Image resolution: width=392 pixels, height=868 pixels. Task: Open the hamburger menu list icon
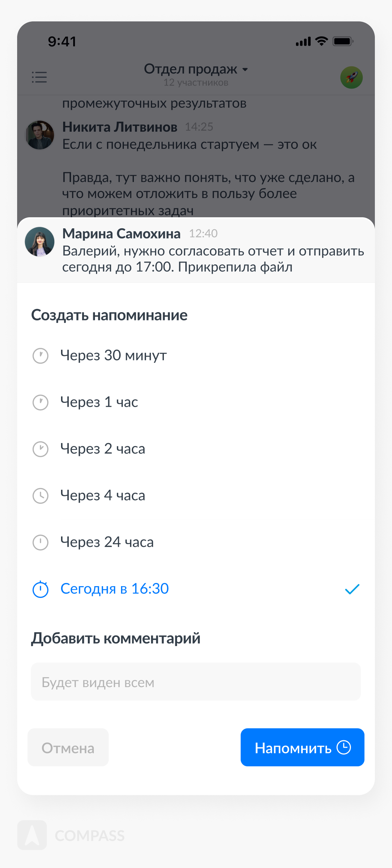click(x=39, y=77)
